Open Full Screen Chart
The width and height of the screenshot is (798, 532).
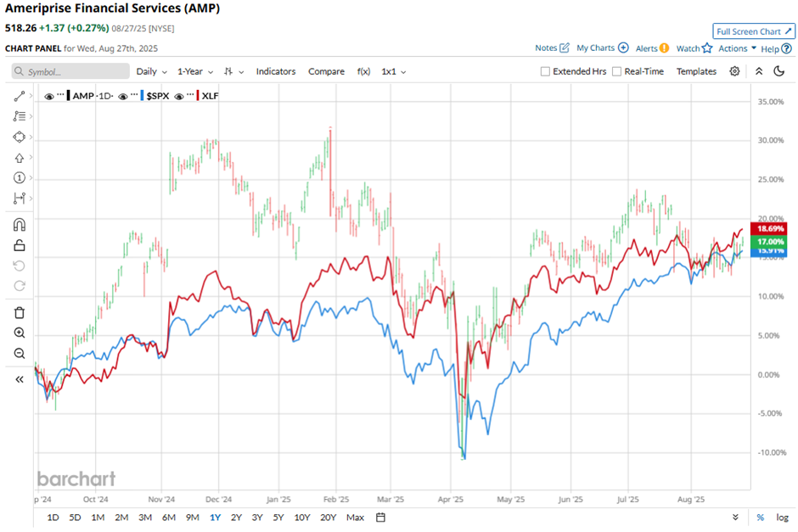[754, 31]
